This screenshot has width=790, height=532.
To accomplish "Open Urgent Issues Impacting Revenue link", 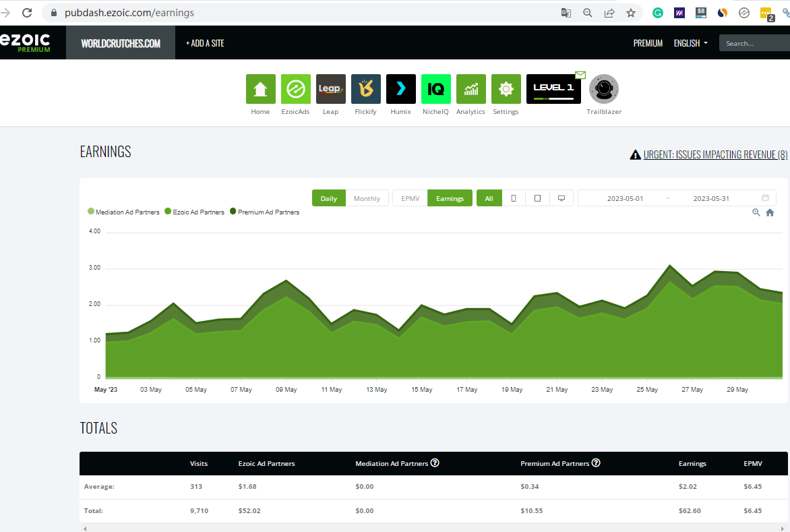I will pos(715,154).
